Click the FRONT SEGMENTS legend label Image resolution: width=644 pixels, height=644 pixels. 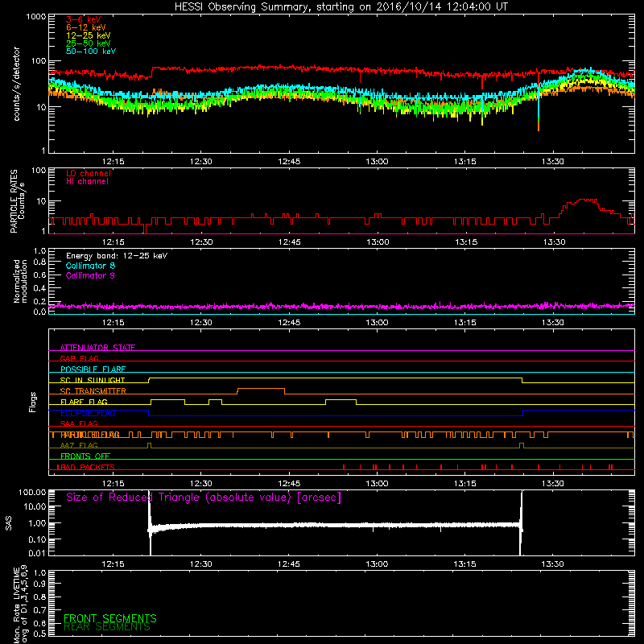pos(110,618)
